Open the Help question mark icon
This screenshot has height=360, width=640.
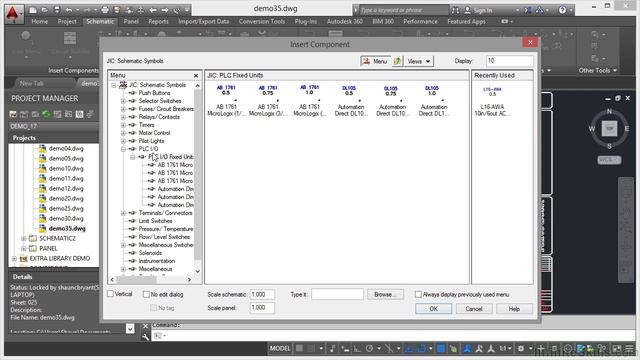pyautogui.click(x=562, y=10)
